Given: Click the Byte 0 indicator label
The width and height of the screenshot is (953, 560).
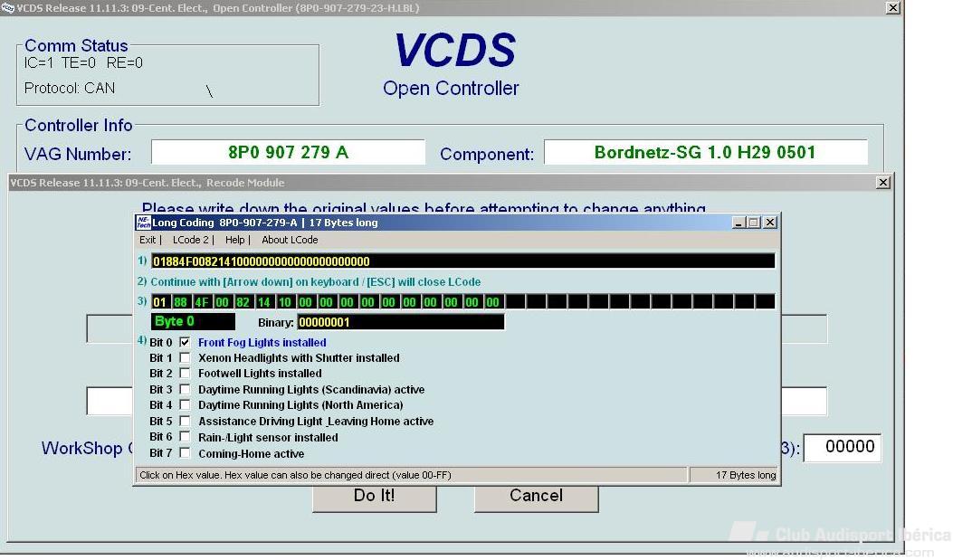Looking at the screenshot, I should (194, 322).
